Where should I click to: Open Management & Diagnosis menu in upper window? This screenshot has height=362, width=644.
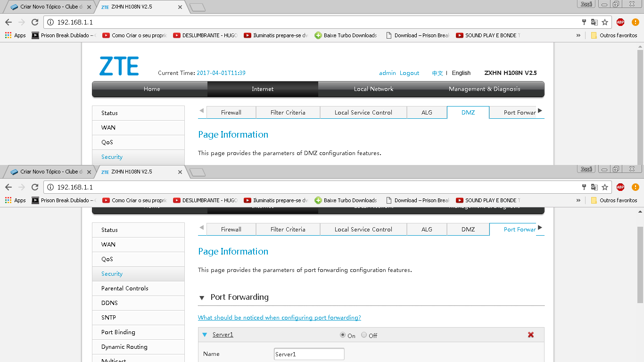click(484, 89)
